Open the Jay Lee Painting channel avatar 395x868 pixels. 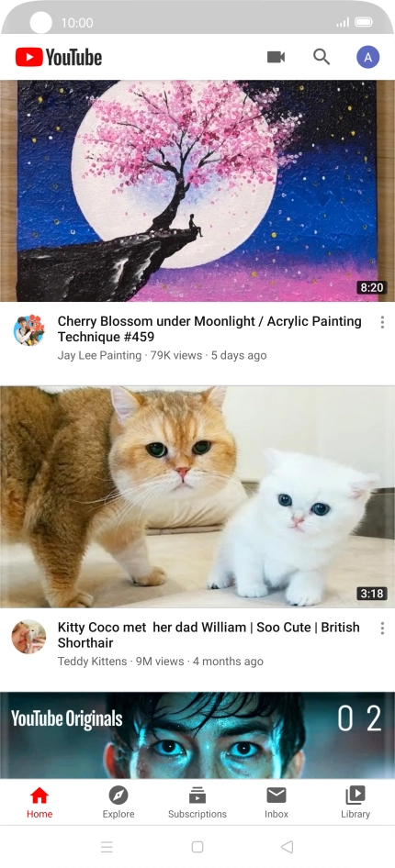pyautogui.click(x=28, y=330)
